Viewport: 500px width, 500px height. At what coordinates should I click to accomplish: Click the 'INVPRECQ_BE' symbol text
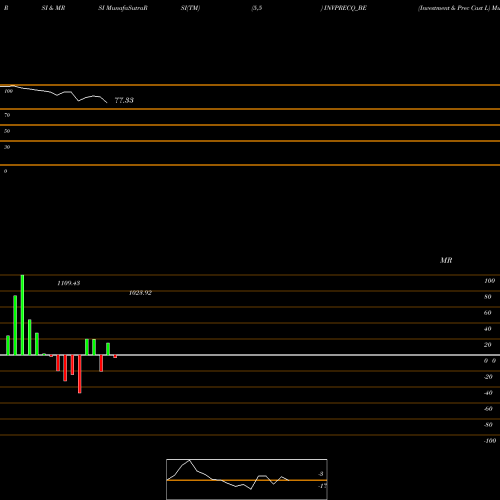345,8
